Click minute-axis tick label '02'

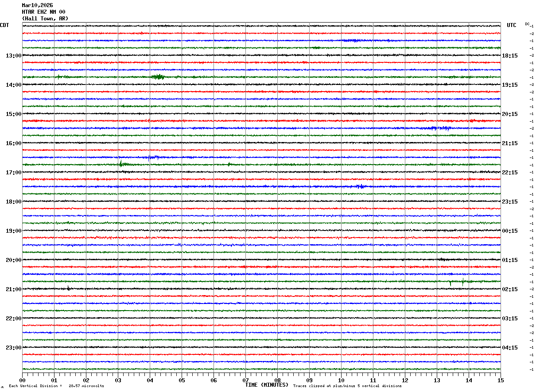pos(86,380)
